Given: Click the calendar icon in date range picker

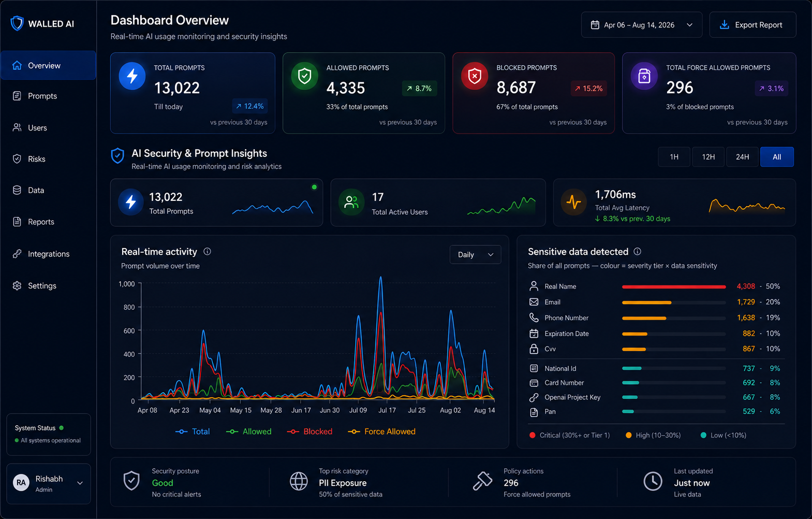Looking at the screenshot, I should click(595, 25).
